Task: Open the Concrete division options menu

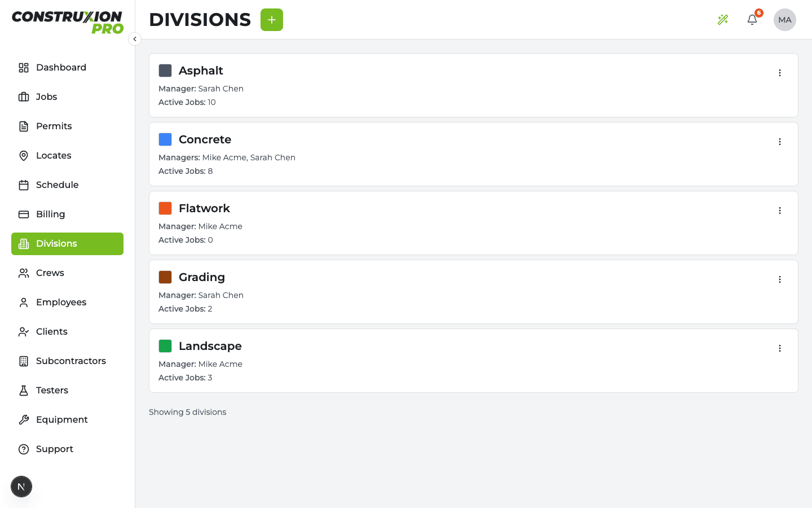Action: (x=780, y=142)
